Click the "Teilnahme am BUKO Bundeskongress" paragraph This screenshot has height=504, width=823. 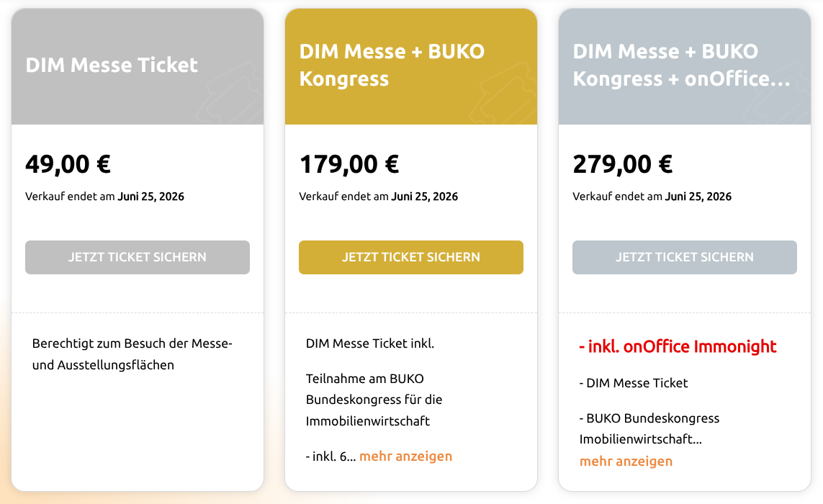coord(374,400)
